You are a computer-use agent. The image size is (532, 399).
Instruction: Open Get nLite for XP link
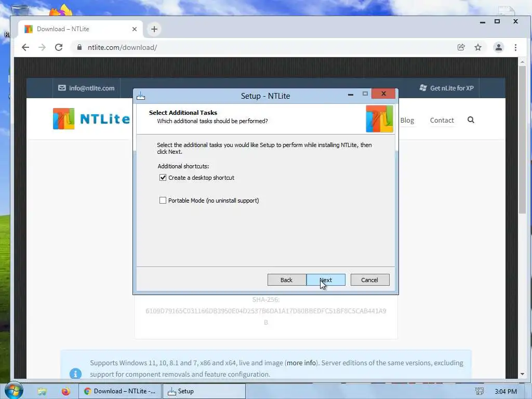[x=451, y=88]
